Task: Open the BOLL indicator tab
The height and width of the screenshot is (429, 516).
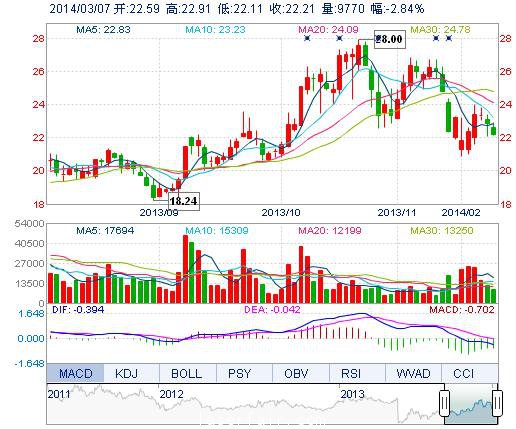Action: click(x=188, y=373)
